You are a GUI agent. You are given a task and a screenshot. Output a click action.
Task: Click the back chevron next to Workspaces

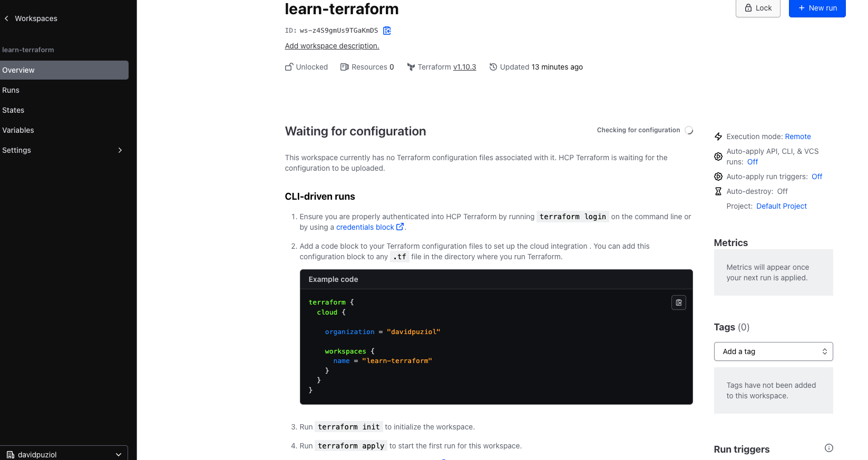pos(6,18)
